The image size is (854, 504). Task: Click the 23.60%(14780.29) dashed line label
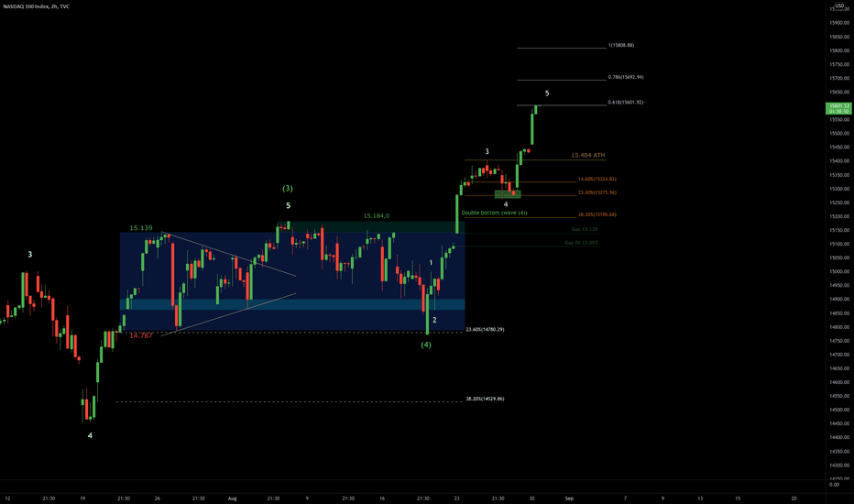(485, 330)
